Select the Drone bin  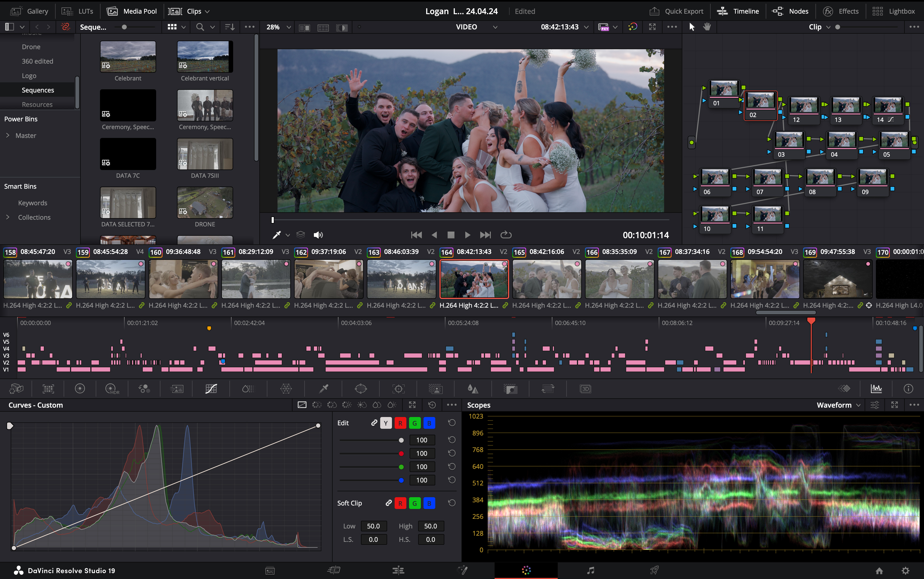[x=31, y=47]
